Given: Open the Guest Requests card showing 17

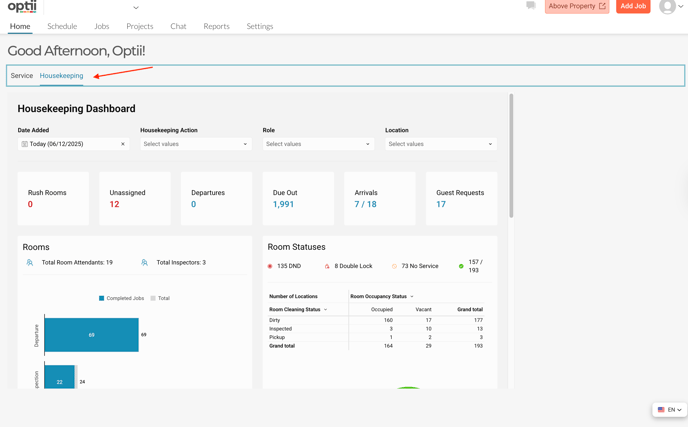Looking at the screenshot, I should click(x=462, y=198).
